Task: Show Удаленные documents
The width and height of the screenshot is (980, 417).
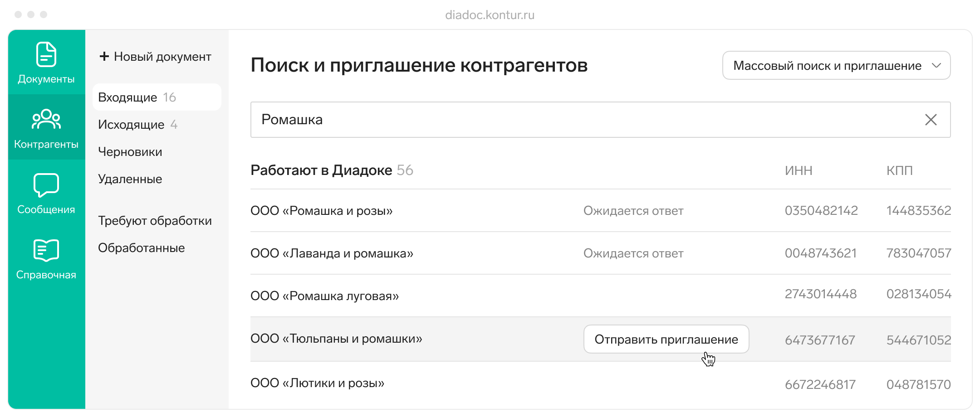Action: pyautogui.click(x=130, y=179)
